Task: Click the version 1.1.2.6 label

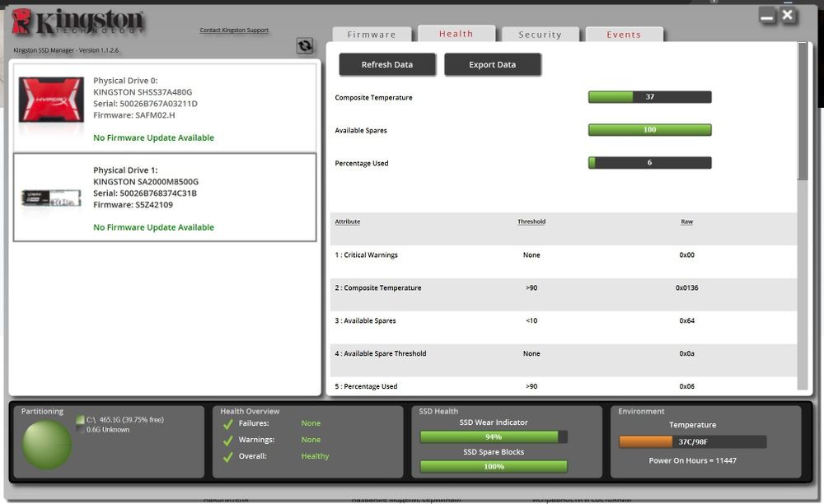Action: point(66,50)
